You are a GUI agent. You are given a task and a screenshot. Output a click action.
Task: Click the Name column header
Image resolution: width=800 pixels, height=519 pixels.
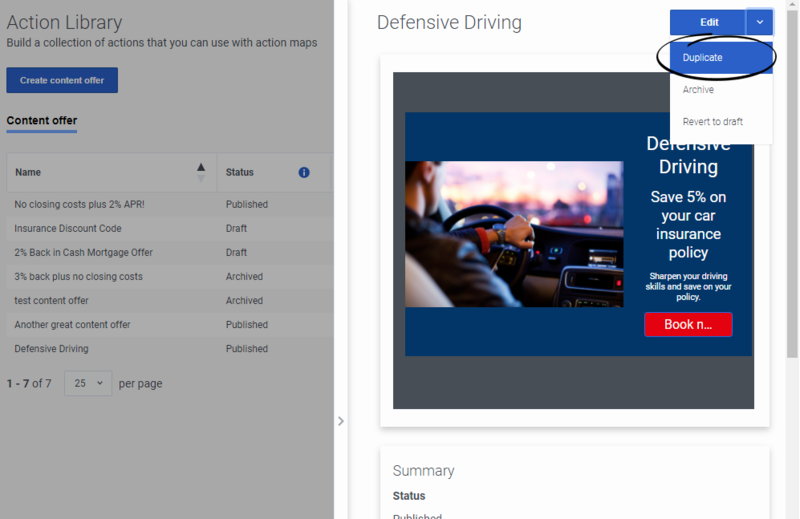click(112, 172)
